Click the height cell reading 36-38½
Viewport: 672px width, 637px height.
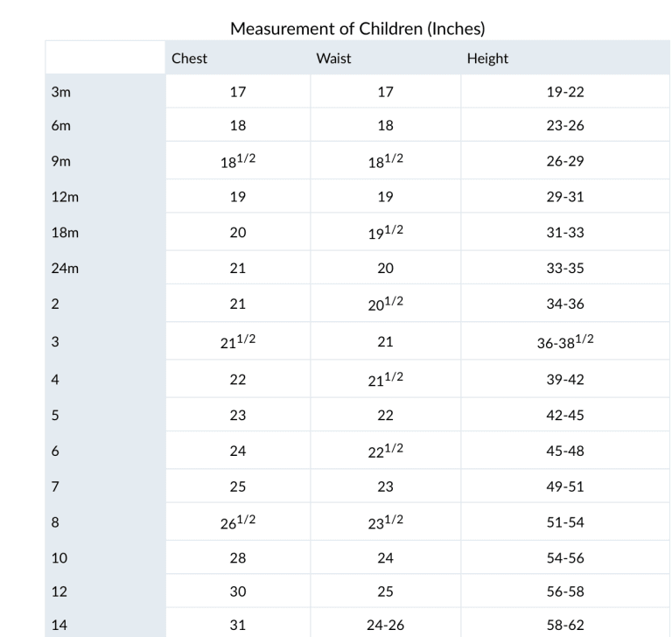coord(565,342)
